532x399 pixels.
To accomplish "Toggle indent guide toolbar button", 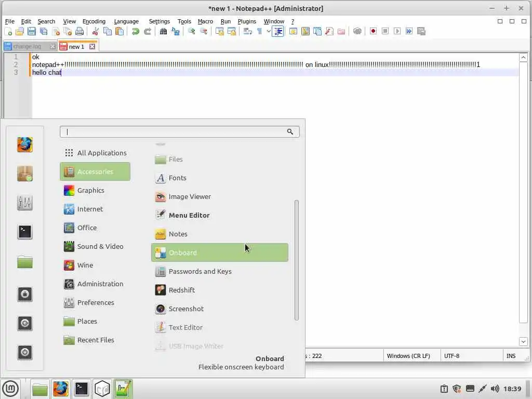I will click(x=278, y=32).
